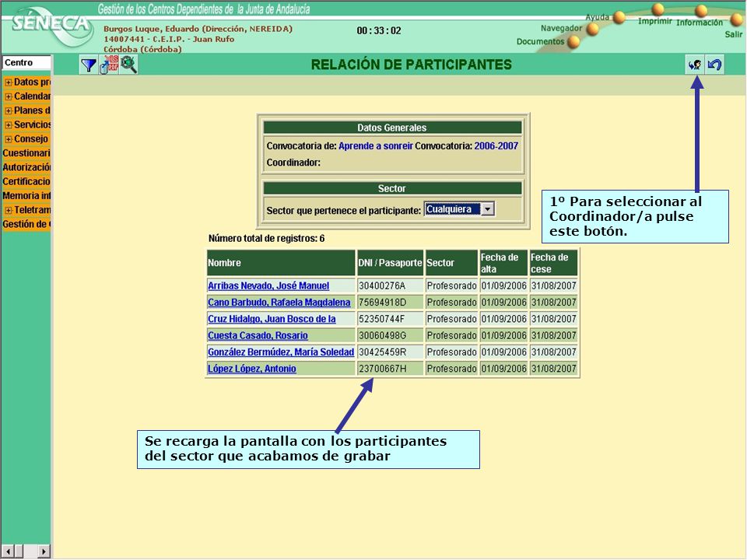
Task: Click the funnel filter icon
Action: (x=89, y=65)
